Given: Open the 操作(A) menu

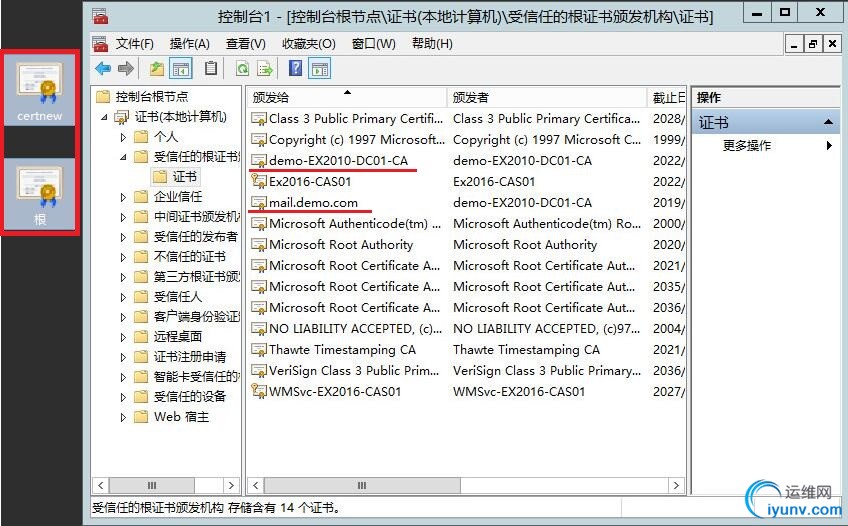Looking at the screenshot, I should (x=190, y=44).
